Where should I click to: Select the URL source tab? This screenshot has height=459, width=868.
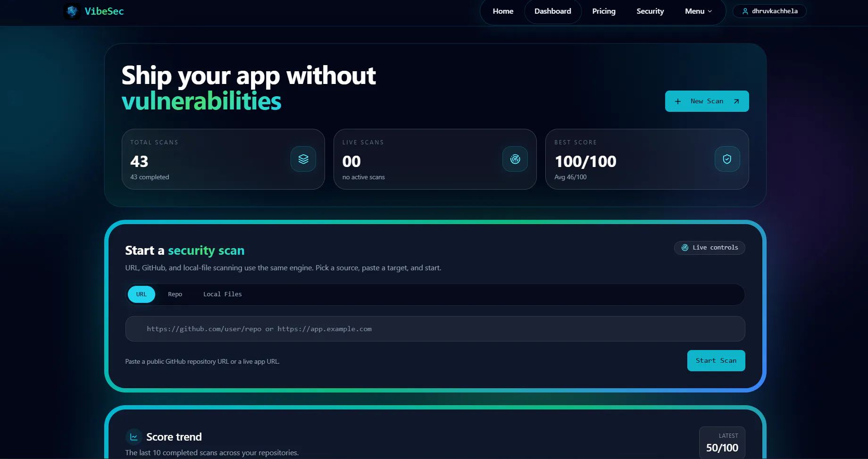142,294
